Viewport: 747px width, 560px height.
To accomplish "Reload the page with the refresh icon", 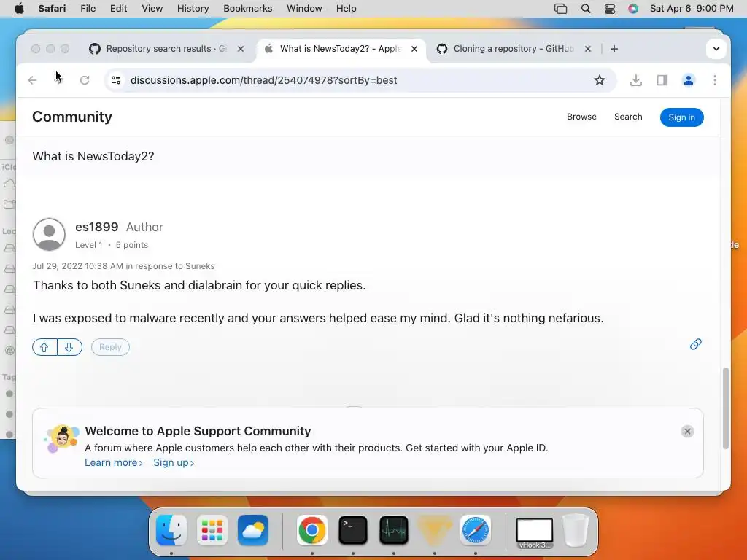I will 85,80.
